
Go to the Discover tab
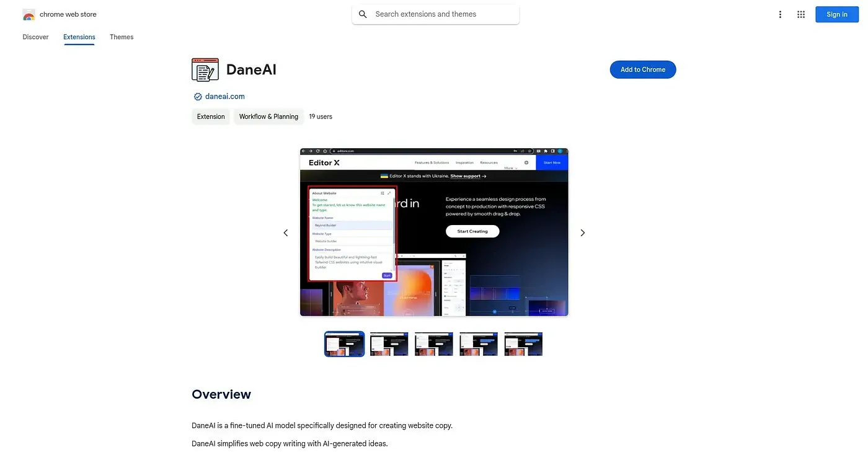pos(35,37)
